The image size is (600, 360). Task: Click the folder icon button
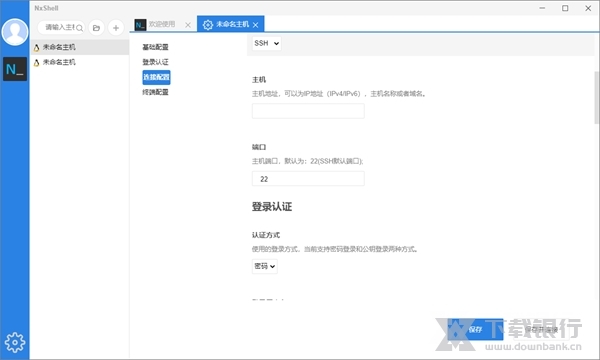coord(96,28)
